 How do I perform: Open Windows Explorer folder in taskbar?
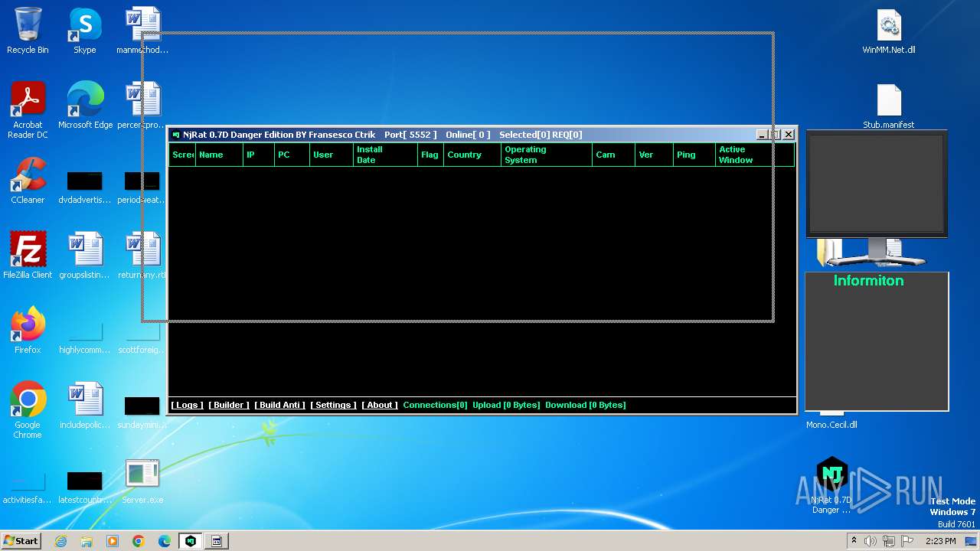[x=87, y=541]
